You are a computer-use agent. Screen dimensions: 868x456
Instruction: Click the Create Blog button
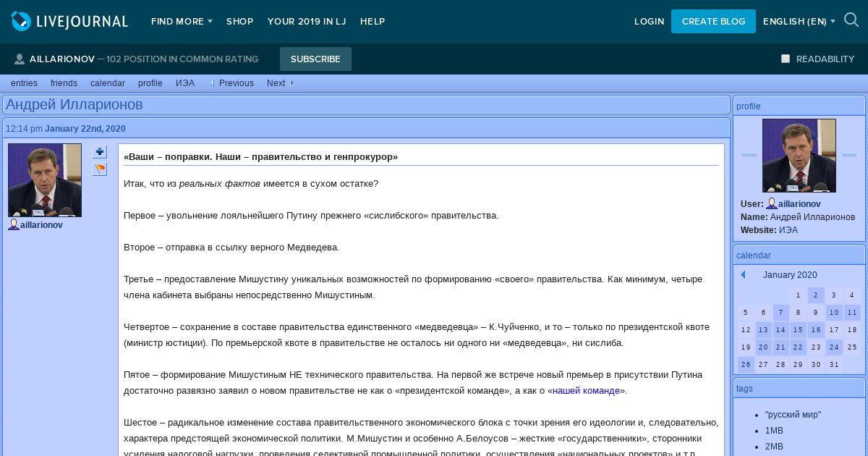click(713, 22)
